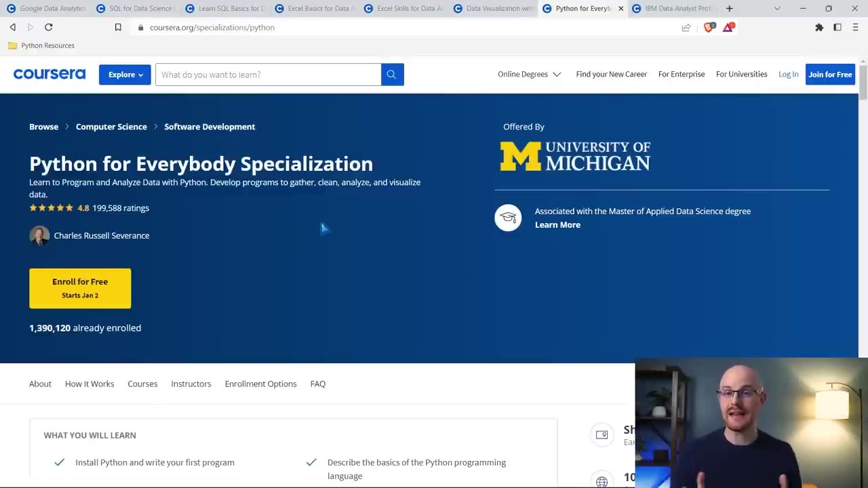Switch to the Google Data Analytics tab
This screenshot has height=488, width=868.
pos(45,8)
